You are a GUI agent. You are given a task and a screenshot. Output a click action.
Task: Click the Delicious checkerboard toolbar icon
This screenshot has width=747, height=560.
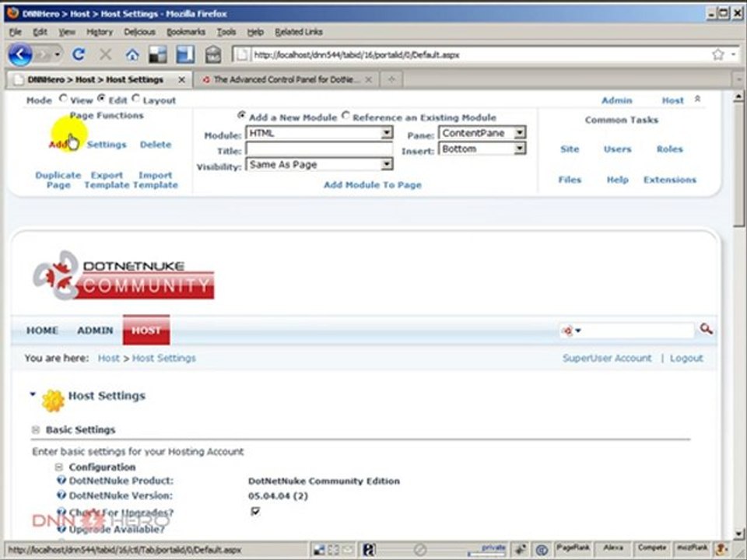pyautogui.click(x=158, y=54)
